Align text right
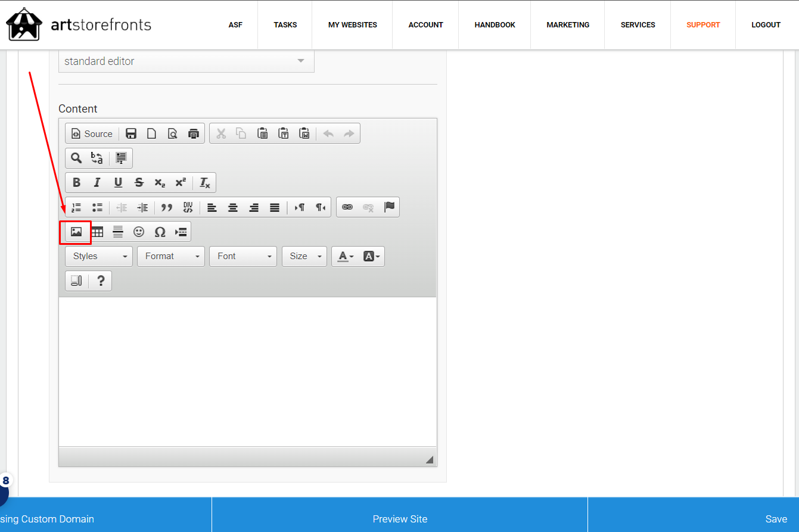The height and width of the screenshot is (532, 799). click(254, 207)
